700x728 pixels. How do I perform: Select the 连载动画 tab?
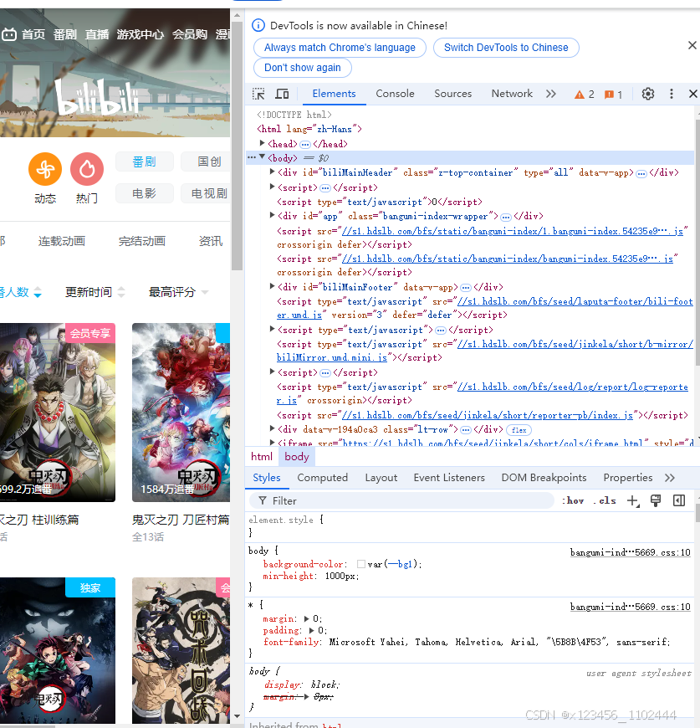(62, 241)
